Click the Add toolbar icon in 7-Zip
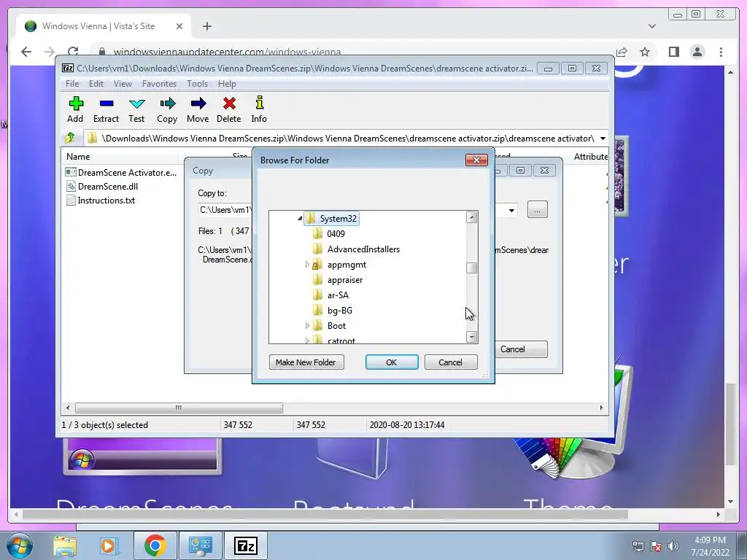The image size is (747, 560). click(75, 109)
